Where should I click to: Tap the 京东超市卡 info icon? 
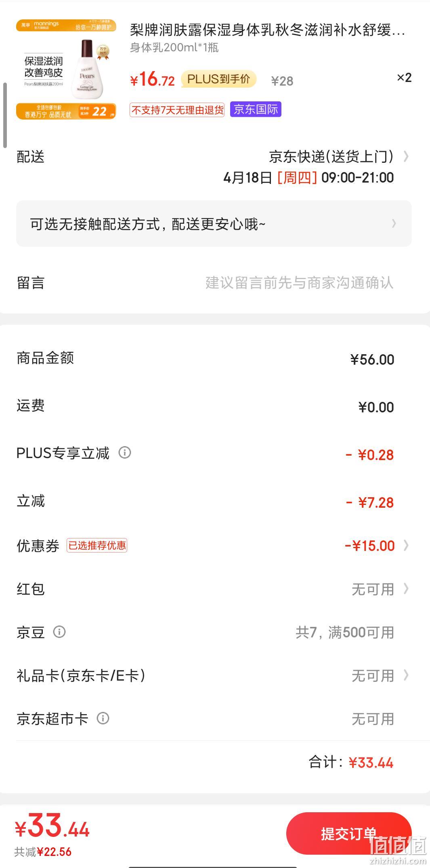[x=103, y=718]
